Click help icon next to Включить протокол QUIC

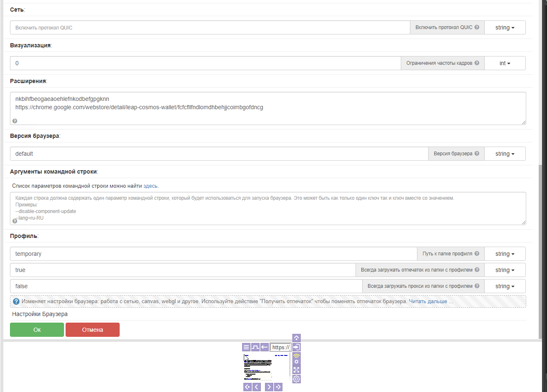click(477, 27)
